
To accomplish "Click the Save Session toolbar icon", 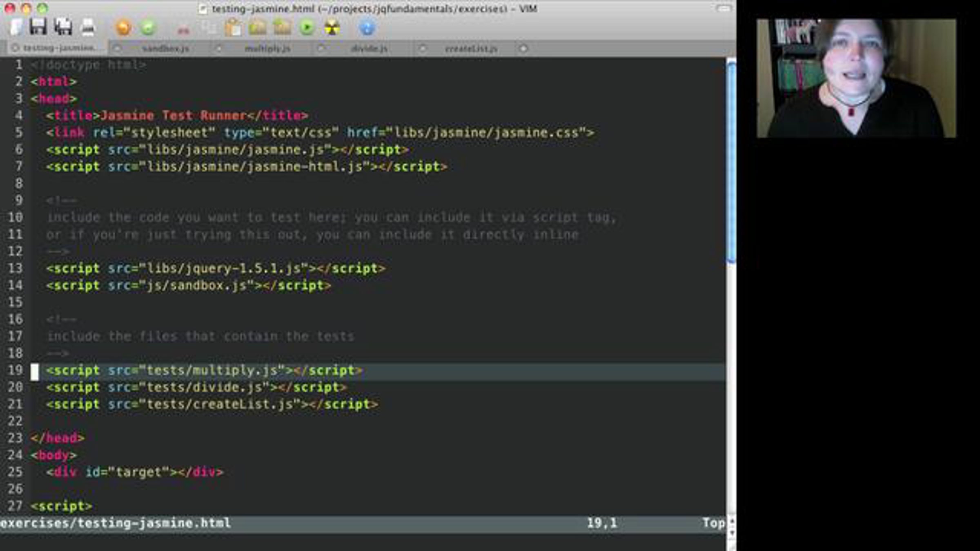I will (282, 28).
